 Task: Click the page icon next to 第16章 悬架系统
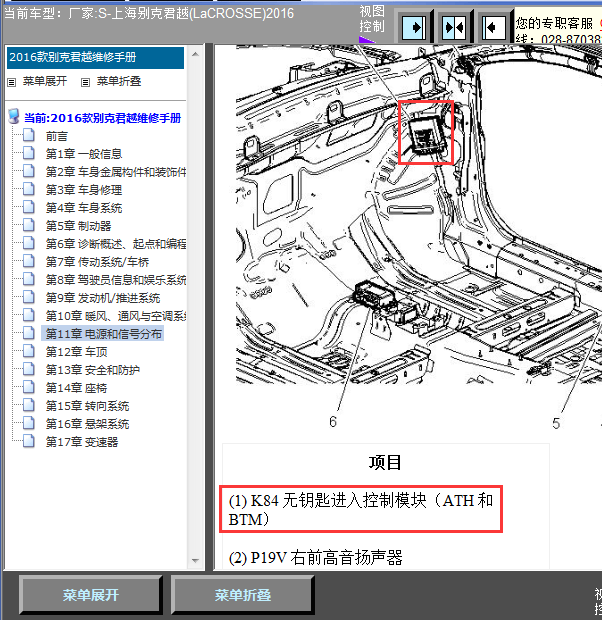click(28, 423)
